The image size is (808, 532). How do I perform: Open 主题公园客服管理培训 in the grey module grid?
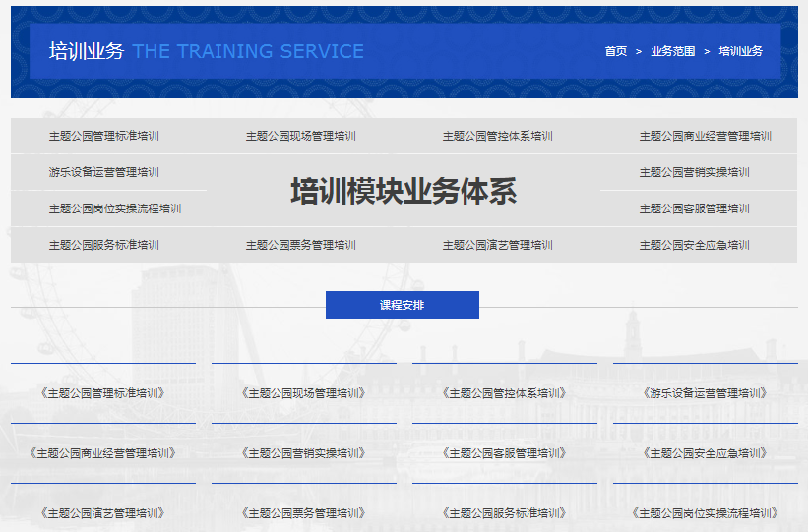point(695,208)
